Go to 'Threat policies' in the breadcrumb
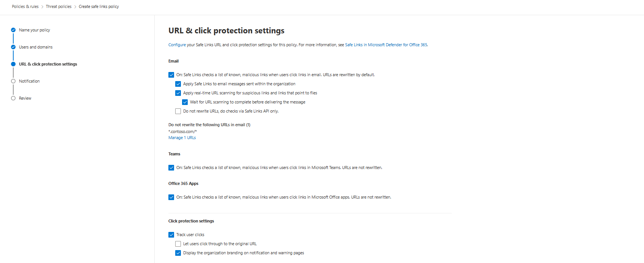This screenshot has height=263, width=644. [x=58, y=6]
